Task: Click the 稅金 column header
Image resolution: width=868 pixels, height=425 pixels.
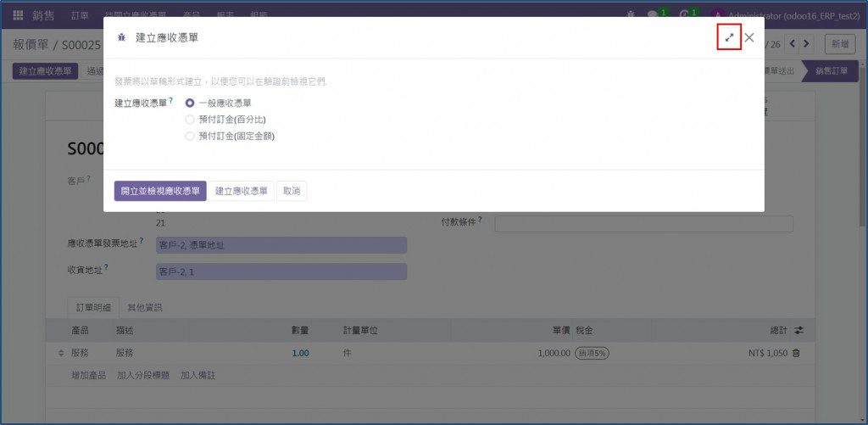Action: click(x=585, y=330)
